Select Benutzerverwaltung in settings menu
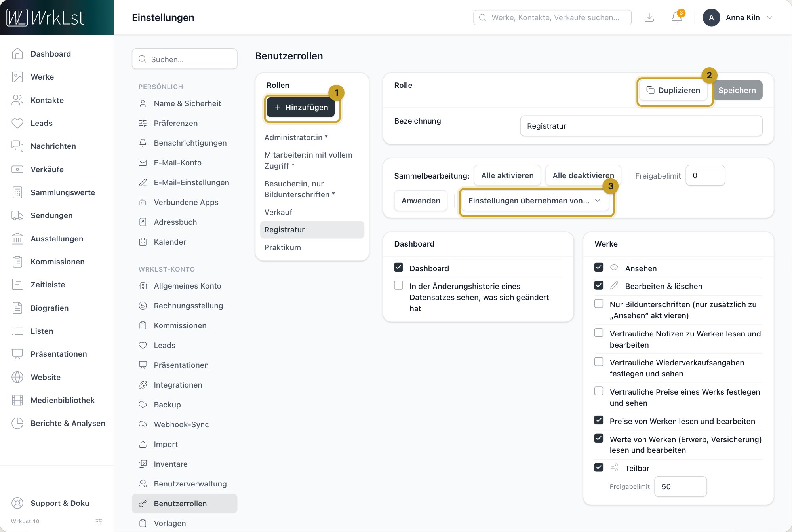The width and height of the screenshot is (792, 532). (185, 484)
